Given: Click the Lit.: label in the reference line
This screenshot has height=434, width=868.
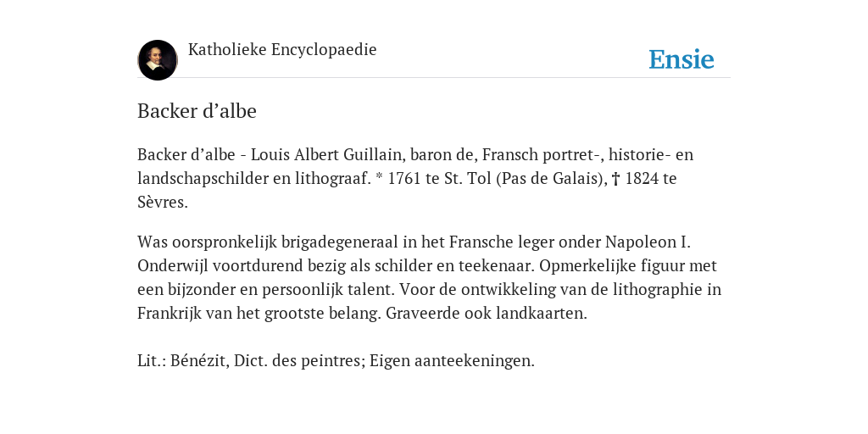Looking at the screenshot, I should click(152, 361).
